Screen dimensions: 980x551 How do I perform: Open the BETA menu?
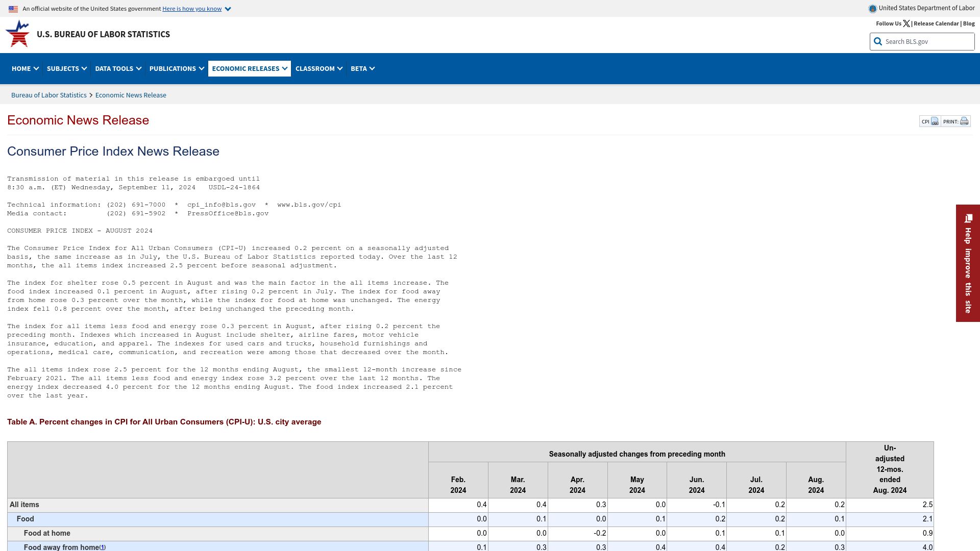click(x=362, y=68)
